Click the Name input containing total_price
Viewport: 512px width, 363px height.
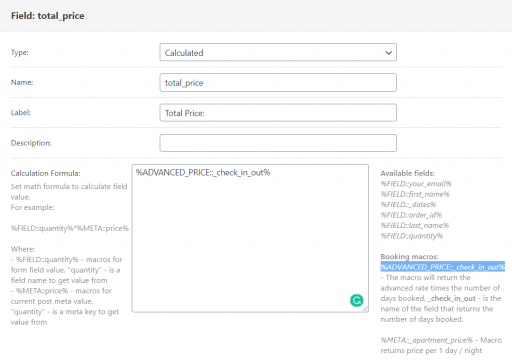(x=278, y=83)
